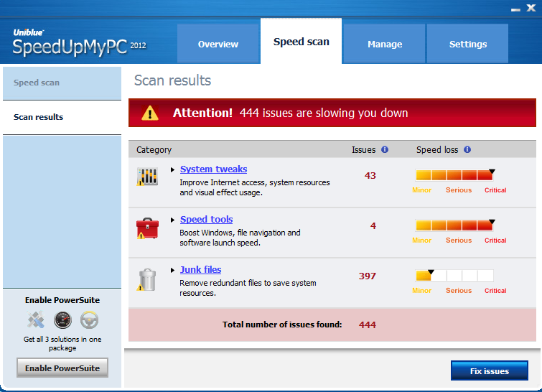Click the System tweaks issue count 43
This screenshot has width=542, height=392.
click(x=370, y=176)
